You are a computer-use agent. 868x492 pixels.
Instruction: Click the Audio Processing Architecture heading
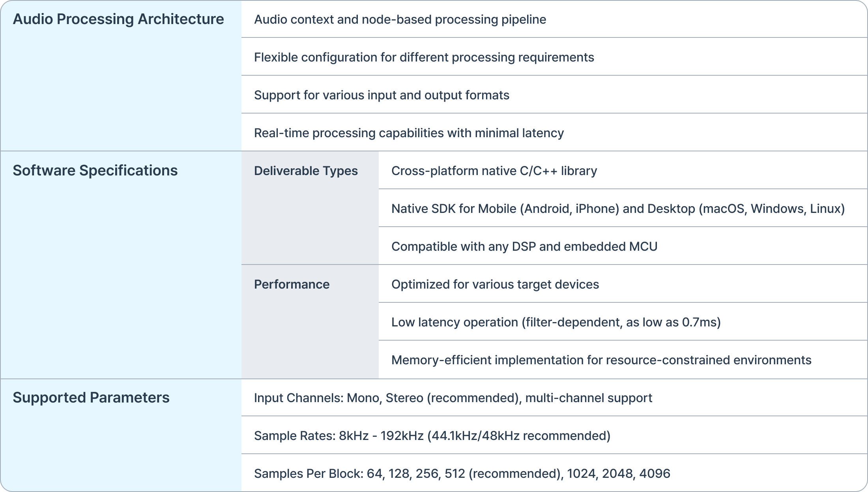(x=118, y=19)
